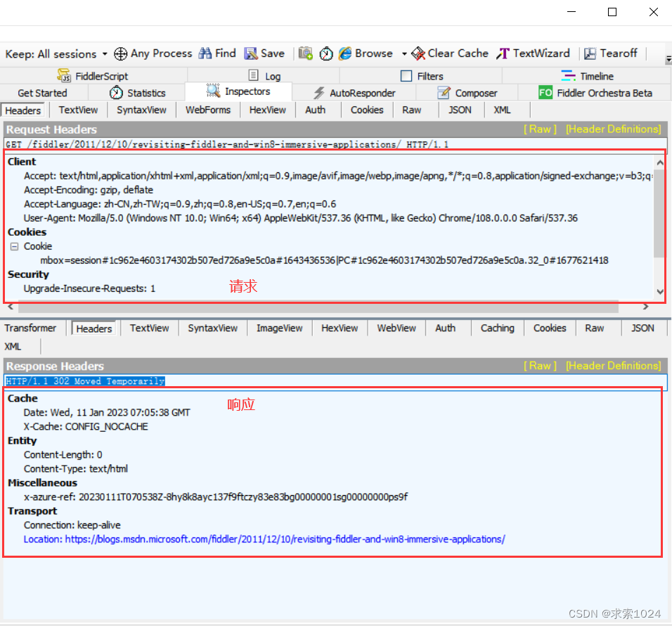The width and height of the screenshot is (672, 626).
Task: Select the x-azure-ref header line
Action: tap(216, 497)
